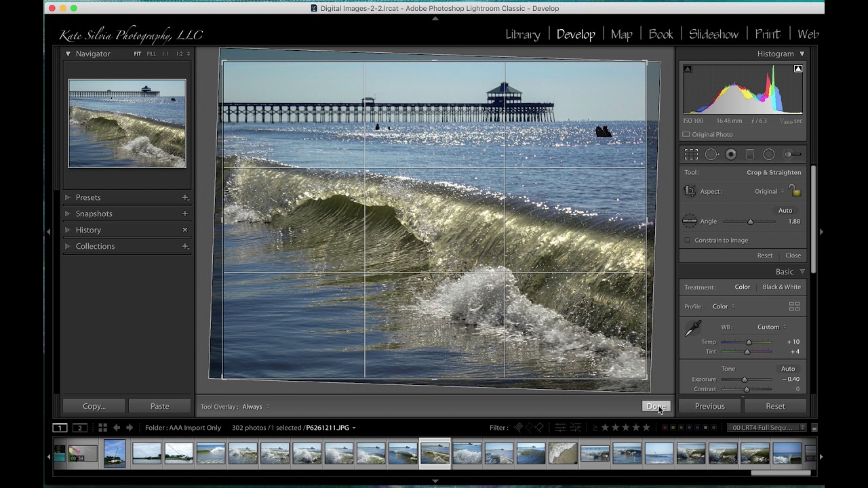Switch to the Map module
This screenshot has width=868, height=488.
622,34
